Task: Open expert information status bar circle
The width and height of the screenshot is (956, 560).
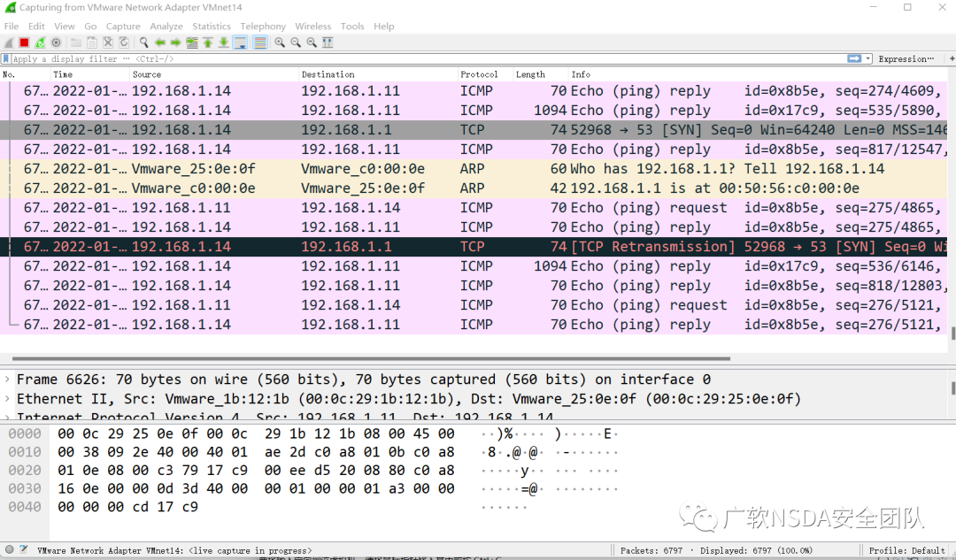Action: [9, 549]
